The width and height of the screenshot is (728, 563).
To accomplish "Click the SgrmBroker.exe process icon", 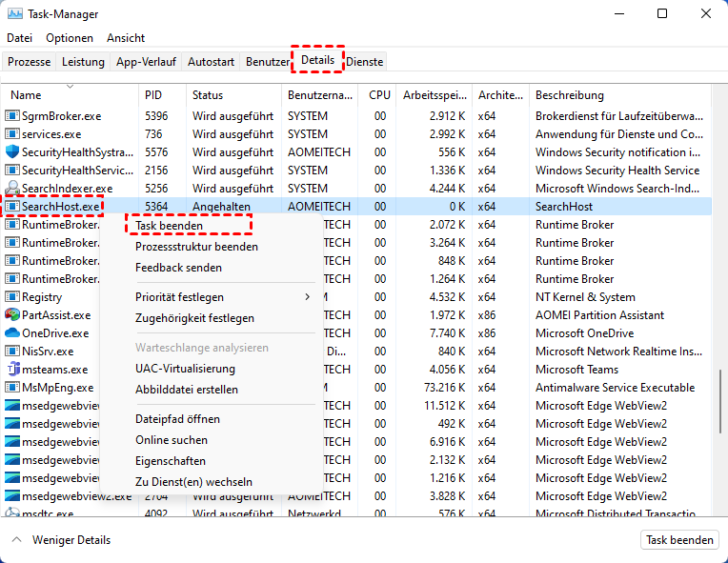I will point(12,116).
